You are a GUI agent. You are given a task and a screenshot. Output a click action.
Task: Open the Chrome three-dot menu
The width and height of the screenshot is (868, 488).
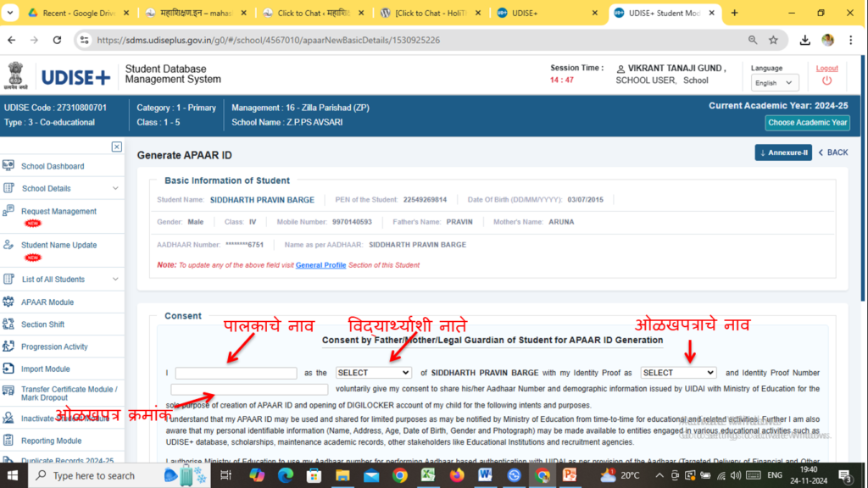coord(851,40)
